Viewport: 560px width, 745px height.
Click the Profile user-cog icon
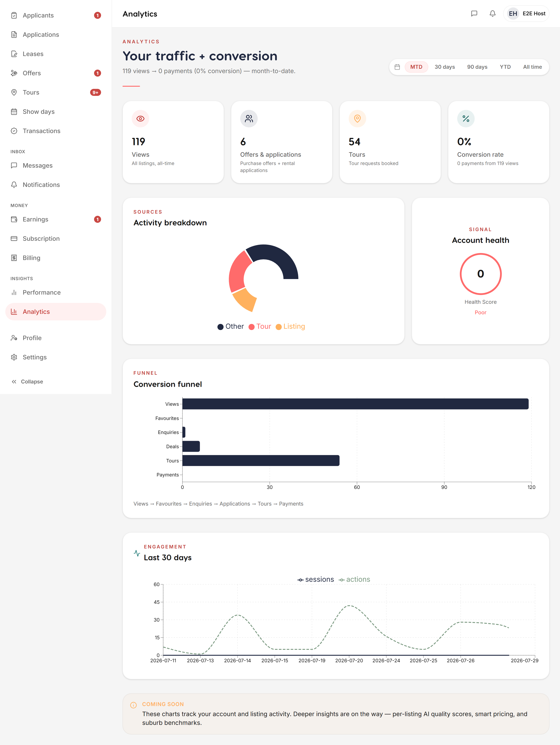(14, 338)
